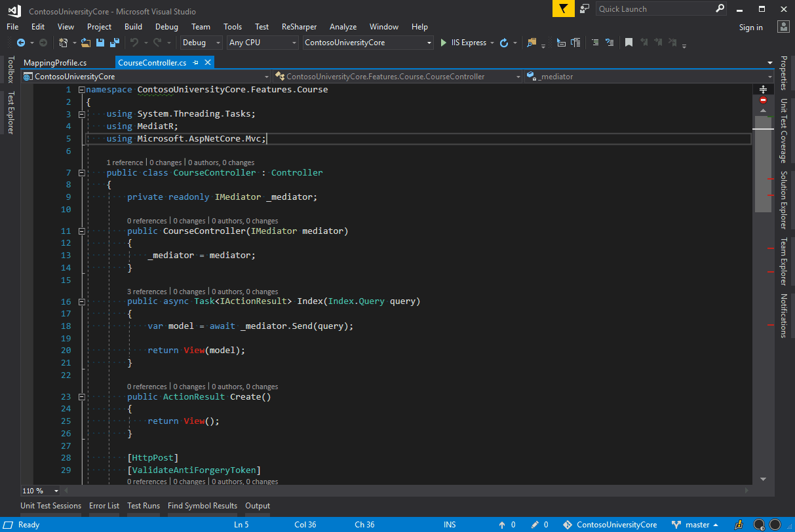Open the Toolbox side tab
This screenshot has height=532, width=795.
[x=10, y=69]
